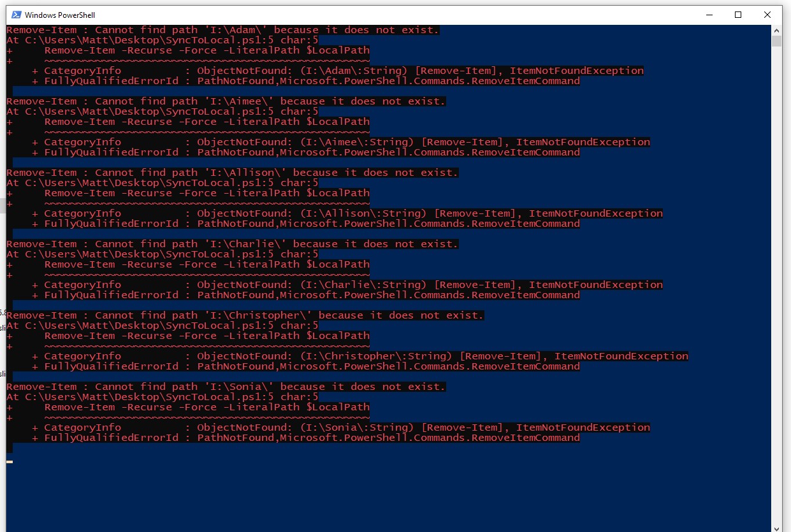Click error line "Cannot find path 'I:\Aimee\'"
The height and width of the screenshot is (532, 791).
[226, 101]
